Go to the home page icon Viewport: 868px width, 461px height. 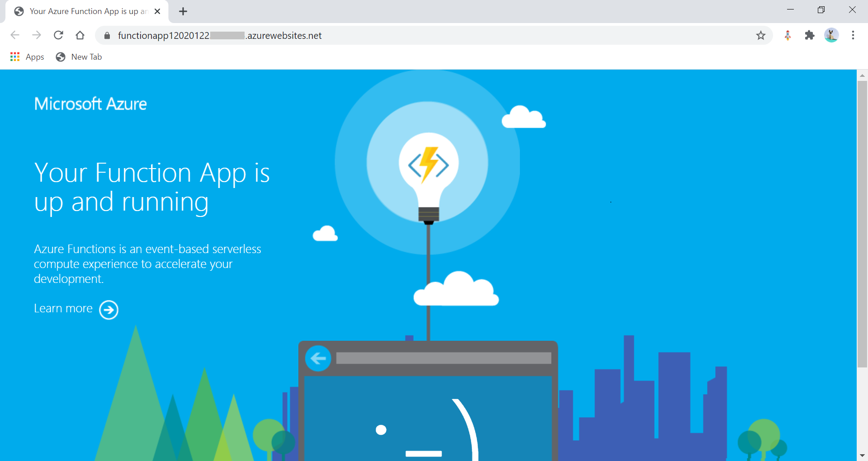pos(80,35)
